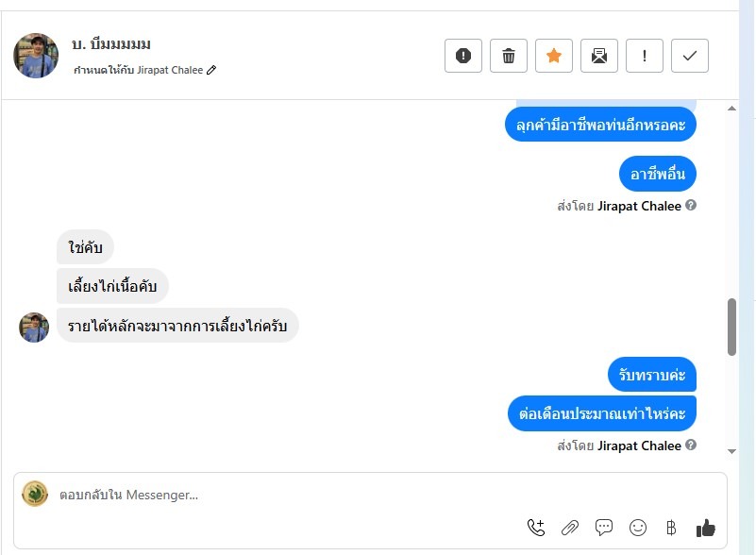Start a call with phone-plus icon
Screen dimensions: 756x555
(536, 528)
